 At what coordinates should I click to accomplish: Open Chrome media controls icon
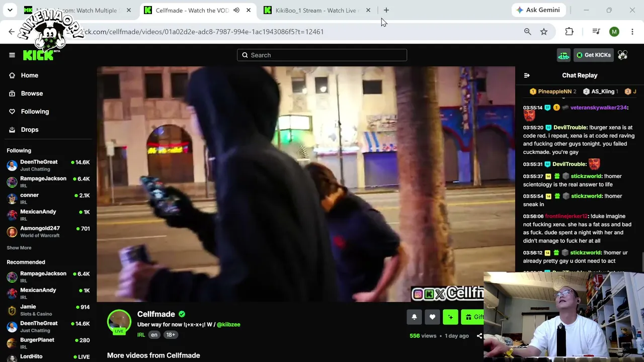596,32
